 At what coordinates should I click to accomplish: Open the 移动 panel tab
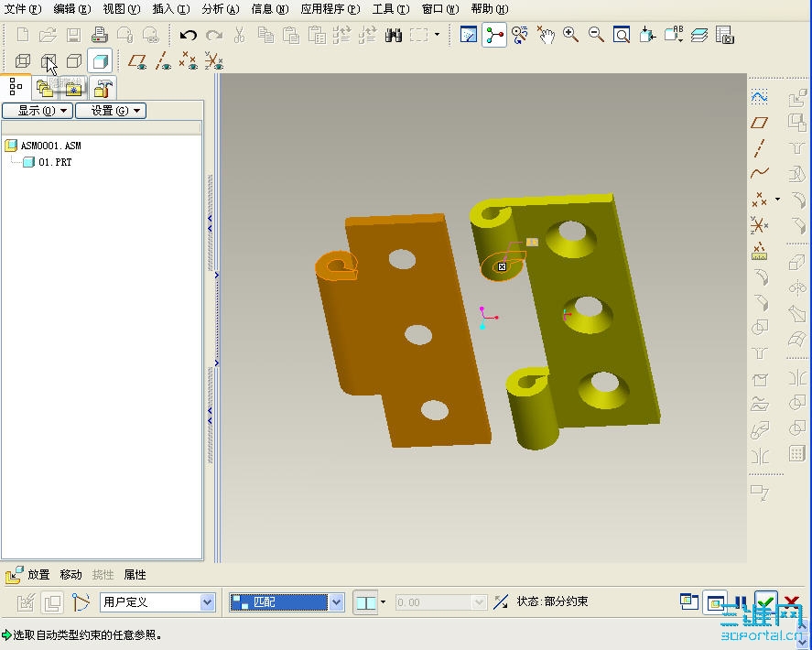[70, 574]
